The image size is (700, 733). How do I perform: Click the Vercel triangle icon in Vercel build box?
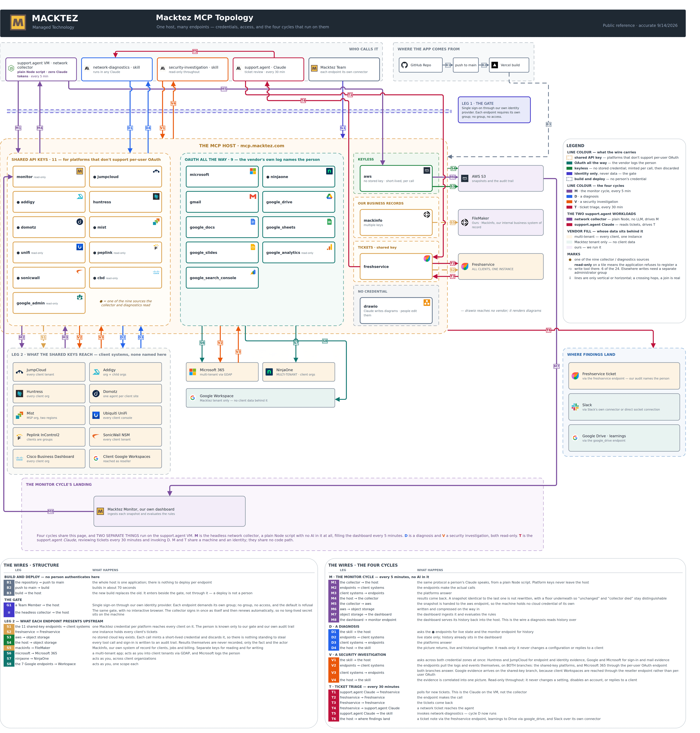pos(494,65)
